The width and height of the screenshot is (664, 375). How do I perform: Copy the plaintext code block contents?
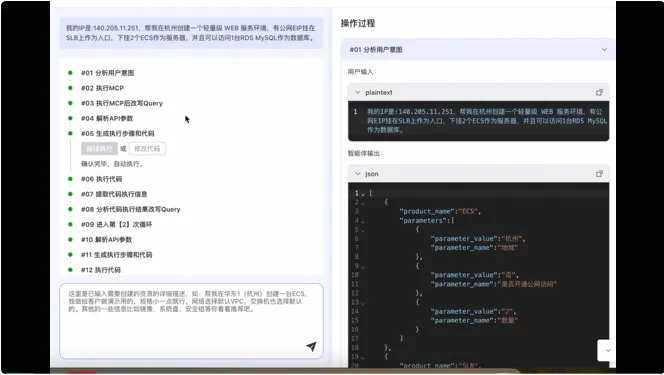[599, 92]
